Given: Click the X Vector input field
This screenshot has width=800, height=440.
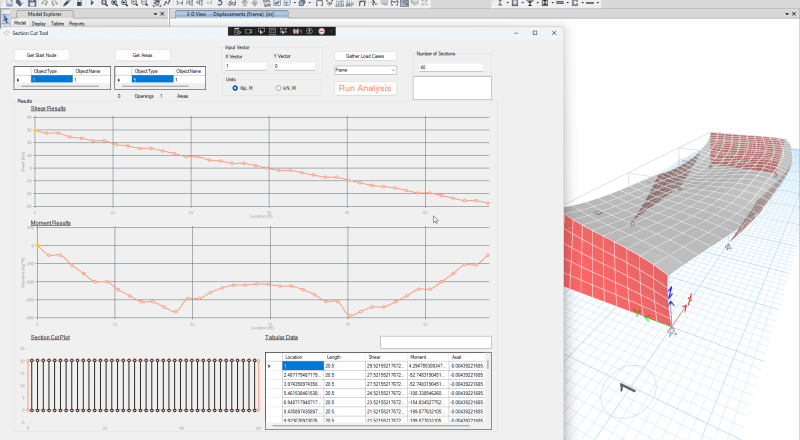Looking at the screenshot, I should (245, 66).
